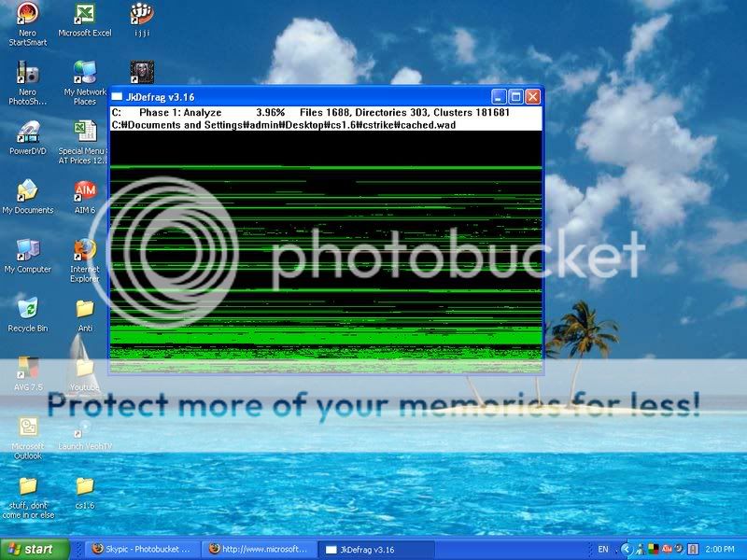747x560 pixels.
Task: Select the cs1.6 folder on desktop
Action: point(85,494)
